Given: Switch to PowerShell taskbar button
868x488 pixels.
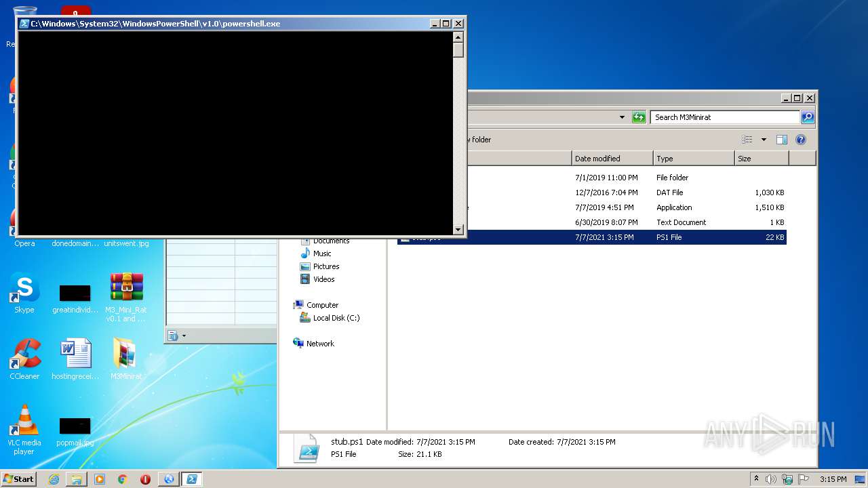Looking at the screenshot, I should (192, 479).
